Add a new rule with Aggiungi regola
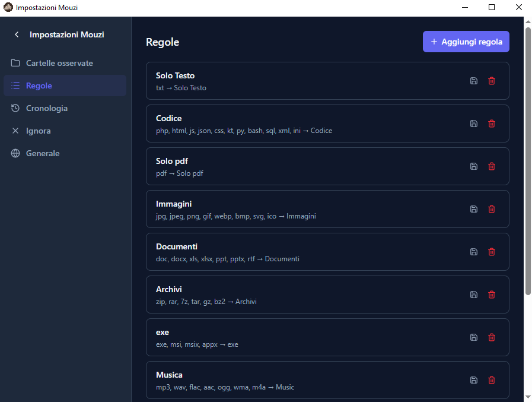This screenshot has width=532, height=402. pos(466,42)
